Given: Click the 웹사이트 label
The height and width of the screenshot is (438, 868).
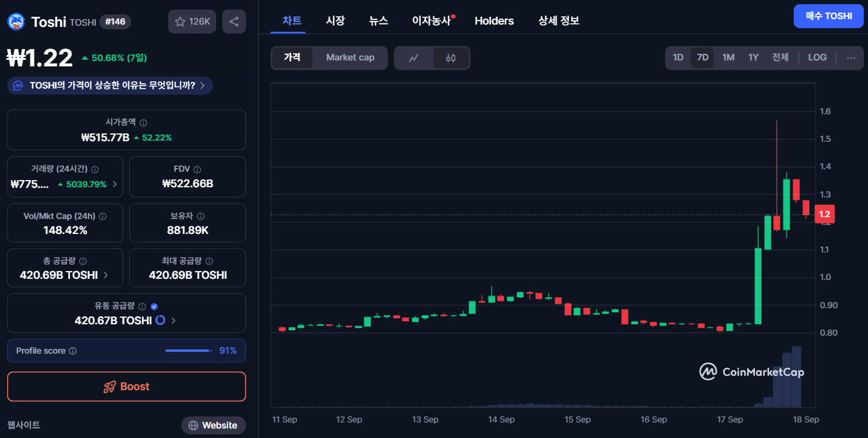Looking at the screenshot, I should point(23,425).
